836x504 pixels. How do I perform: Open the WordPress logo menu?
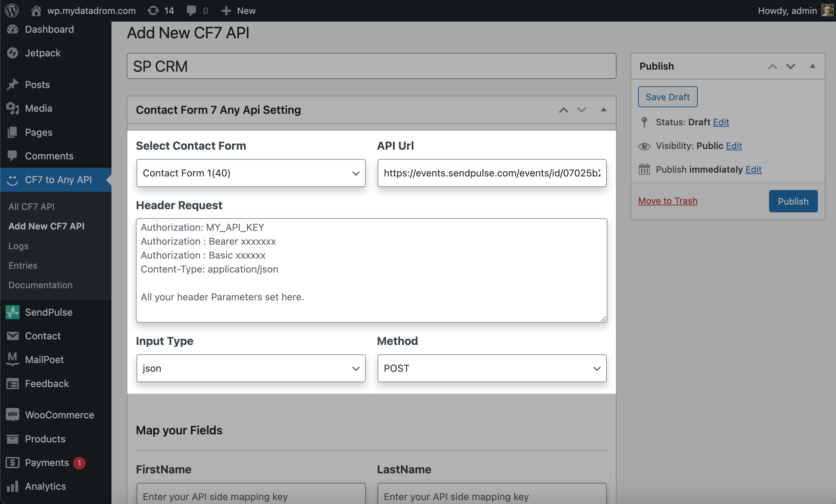point(12,10)
